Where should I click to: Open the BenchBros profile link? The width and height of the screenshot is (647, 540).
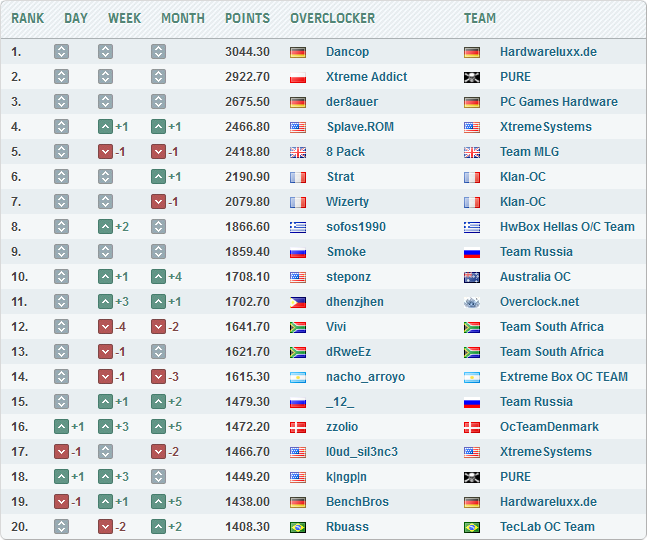coord(357,502)
